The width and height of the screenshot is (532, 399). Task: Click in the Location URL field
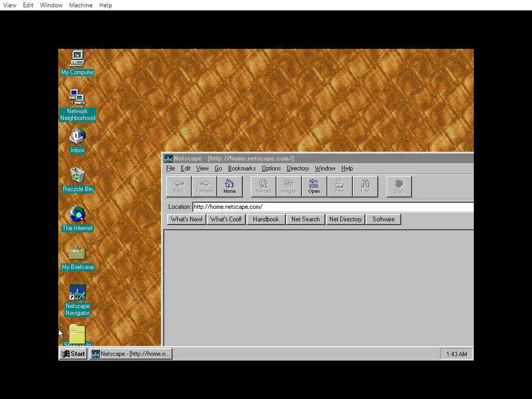point(333,207)
